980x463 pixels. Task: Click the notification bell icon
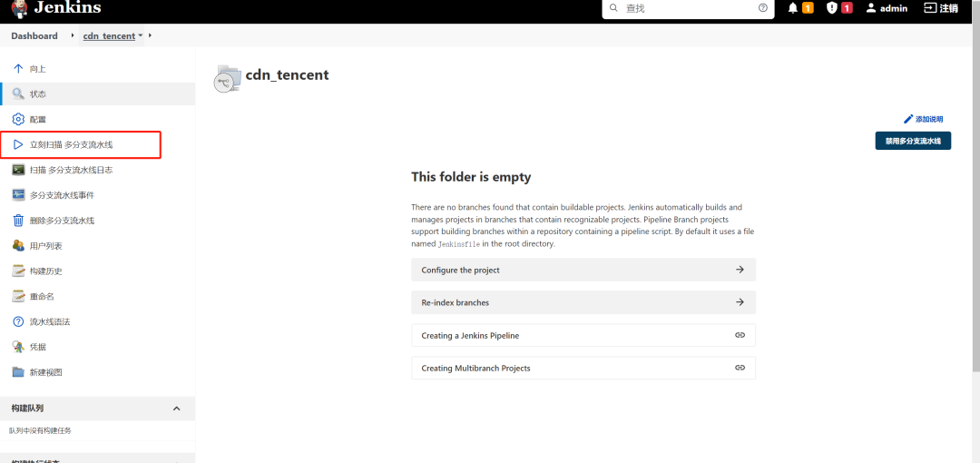click(793, 8)
